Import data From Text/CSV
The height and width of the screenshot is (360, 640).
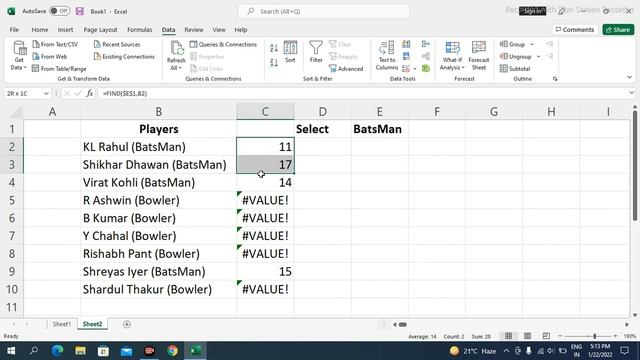tap(55, 44)
